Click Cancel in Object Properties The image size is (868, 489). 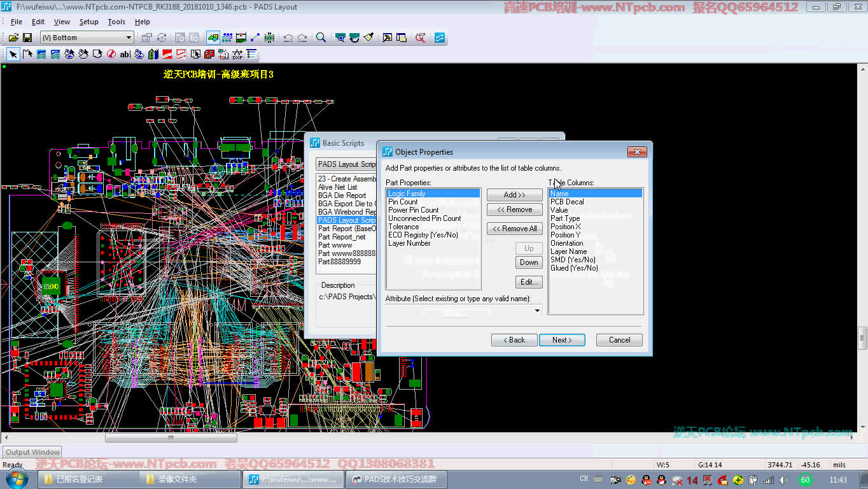619,340
